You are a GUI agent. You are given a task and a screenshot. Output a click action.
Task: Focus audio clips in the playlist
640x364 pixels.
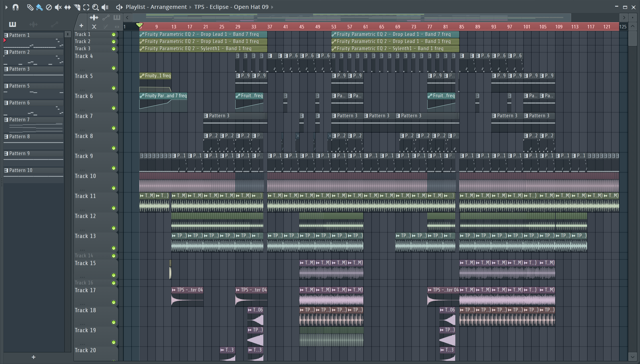tap(94, 18)
